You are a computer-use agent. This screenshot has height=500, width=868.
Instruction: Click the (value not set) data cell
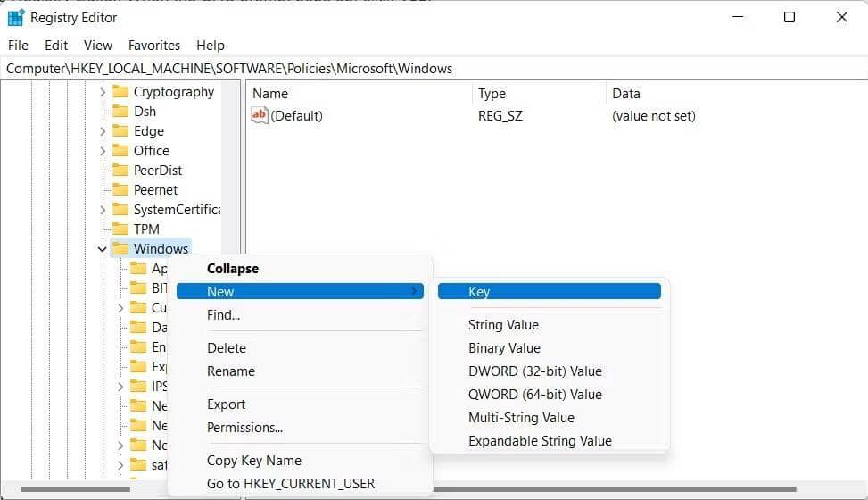[x=654, y=116]
